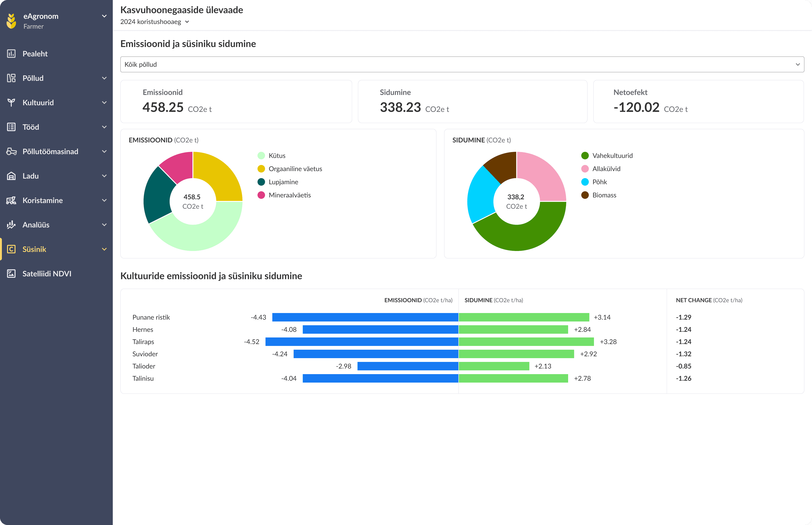Screen dimensions: 812x525
Task: Click the Ladu warehouse icon
Action: 11,176
